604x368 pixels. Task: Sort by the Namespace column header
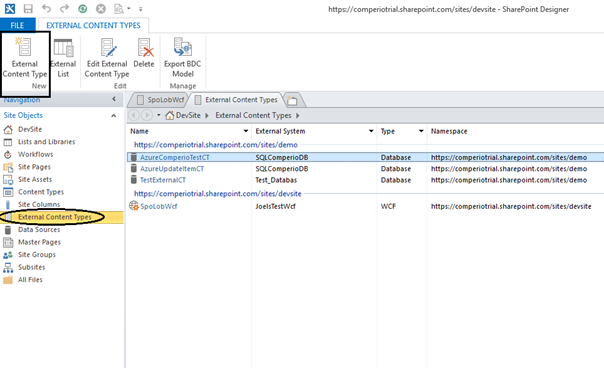pos(449,131)
